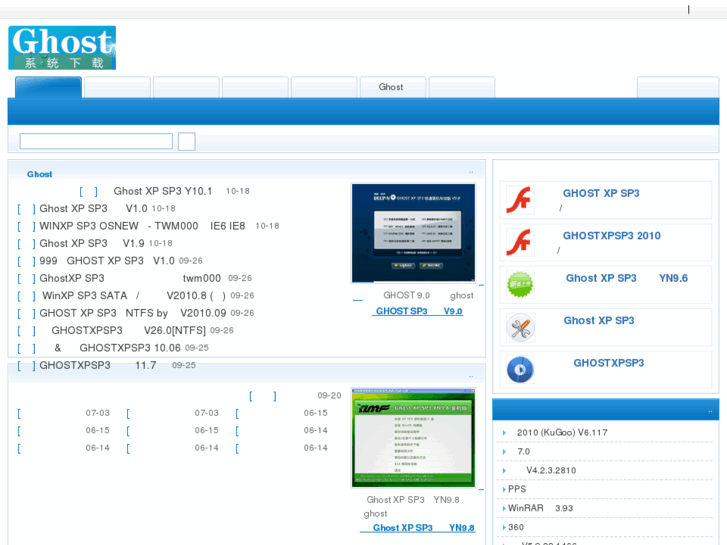Viewport: 727px width, 545px height.
Task: Click the search input field
Action: coord(96,141)
